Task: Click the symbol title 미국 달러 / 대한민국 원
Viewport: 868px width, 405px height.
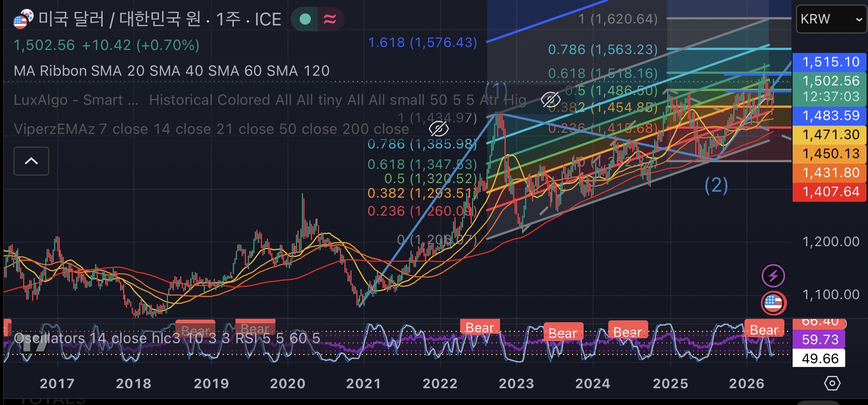Action: point(120,19)
